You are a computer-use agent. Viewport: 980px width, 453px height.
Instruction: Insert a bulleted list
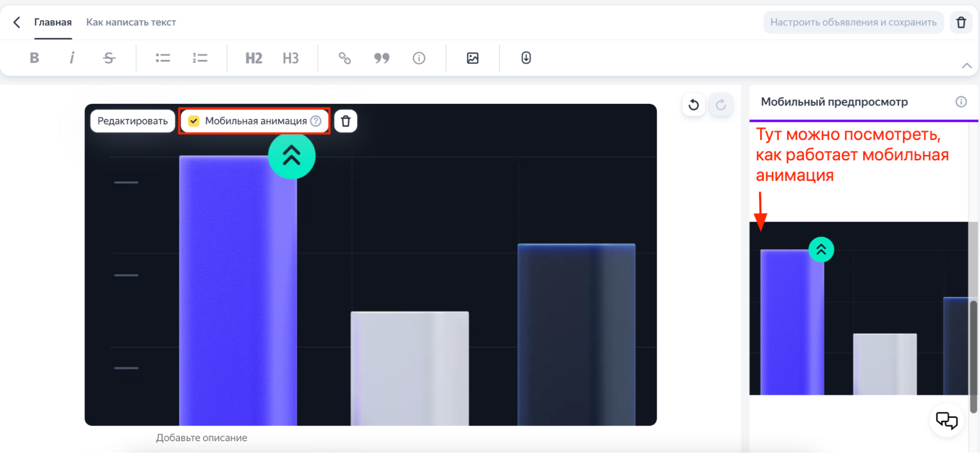coord(163,58)
